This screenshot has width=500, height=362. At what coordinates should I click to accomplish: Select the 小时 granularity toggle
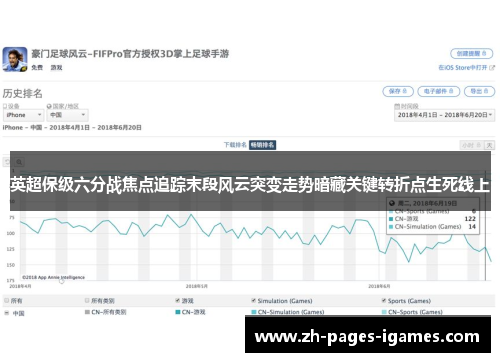[x=471, y=145]
